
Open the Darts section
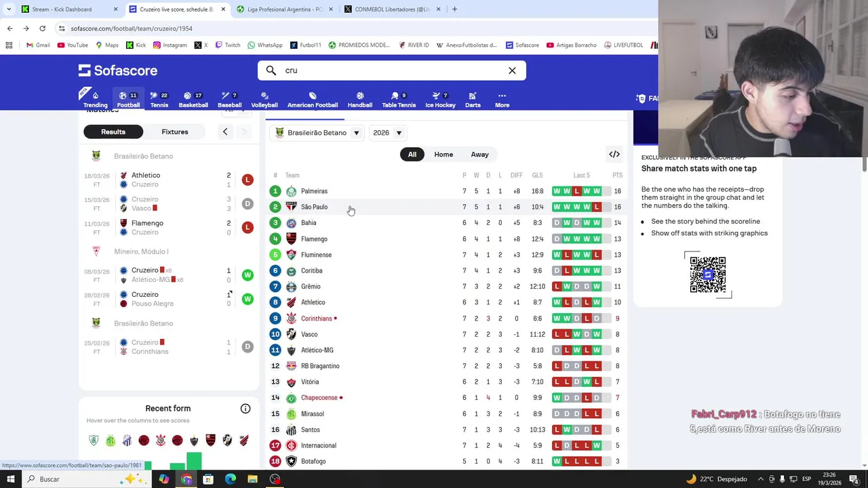[473, 100]
